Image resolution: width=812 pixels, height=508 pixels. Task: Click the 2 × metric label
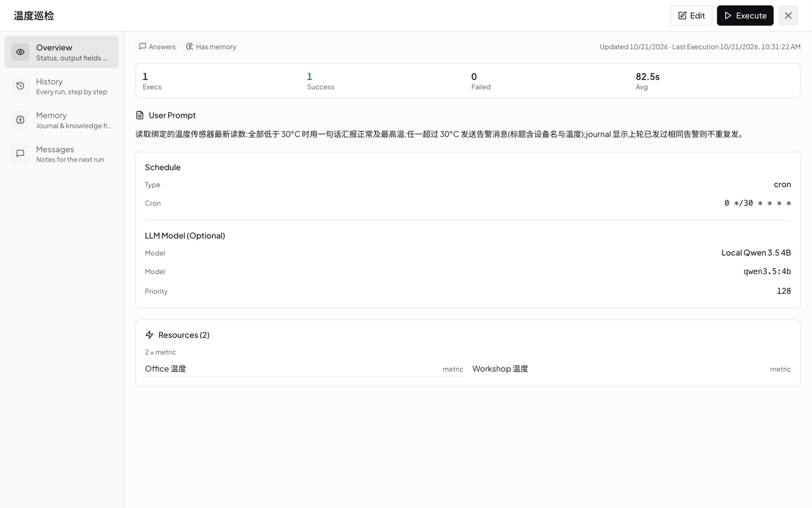[x=160, y=352]
